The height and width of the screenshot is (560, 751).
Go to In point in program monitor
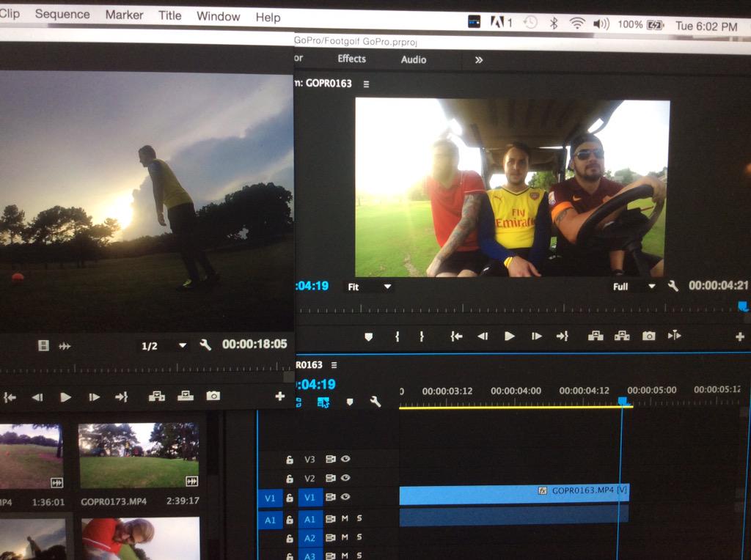click(x=456, y=336)
